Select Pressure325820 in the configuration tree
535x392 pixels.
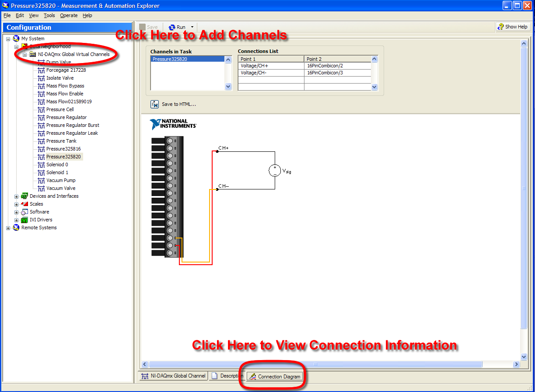pyautogui.click(x=63, y=157)
